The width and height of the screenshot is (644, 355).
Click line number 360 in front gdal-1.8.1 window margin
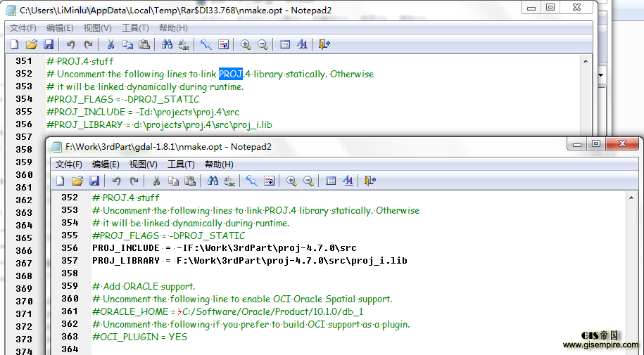tap(70, 299)
